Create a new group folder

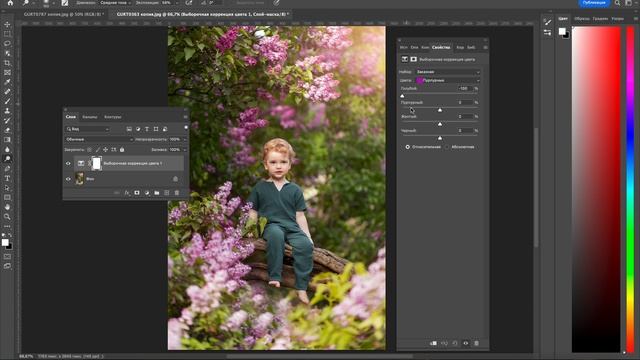(x=157, y=193)
